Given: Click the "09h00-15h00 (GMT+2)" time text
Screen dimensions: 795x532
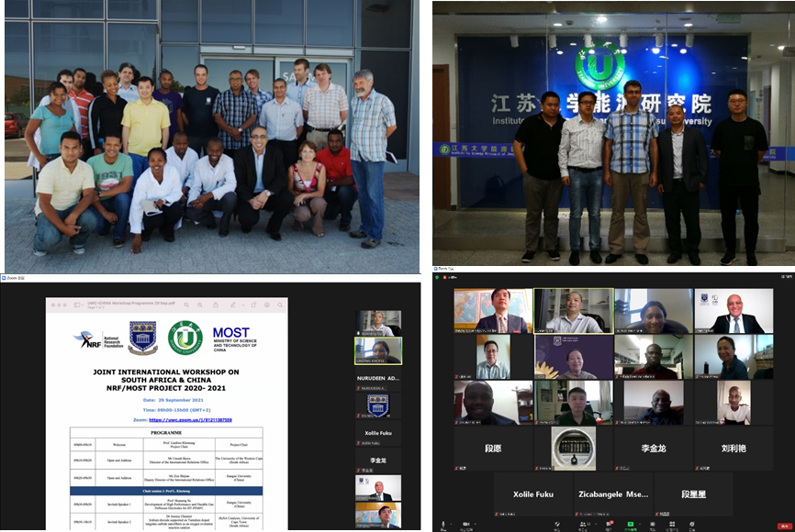Looking at the screenshot, I should 183,410.
